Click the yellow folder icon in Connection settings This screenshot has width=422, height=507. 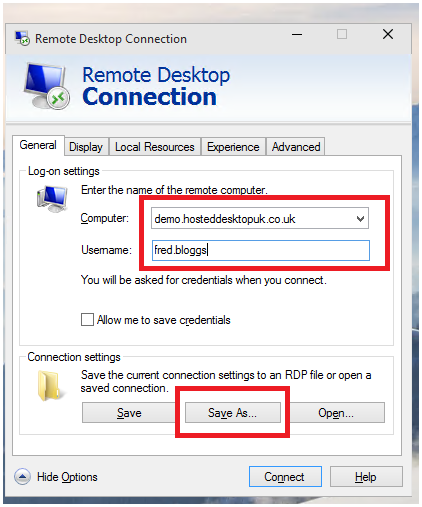50,385
